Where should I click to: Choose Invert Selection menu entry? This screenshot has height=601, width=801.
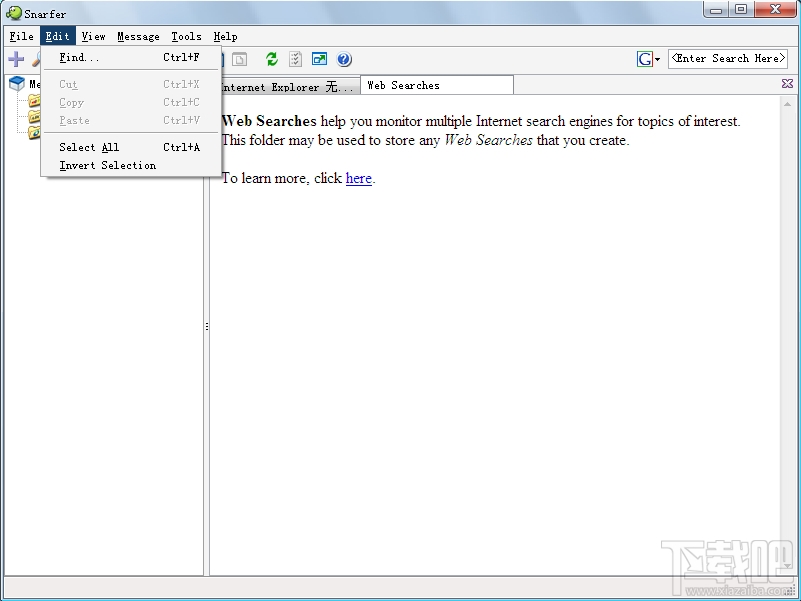(x=131, y=165)
